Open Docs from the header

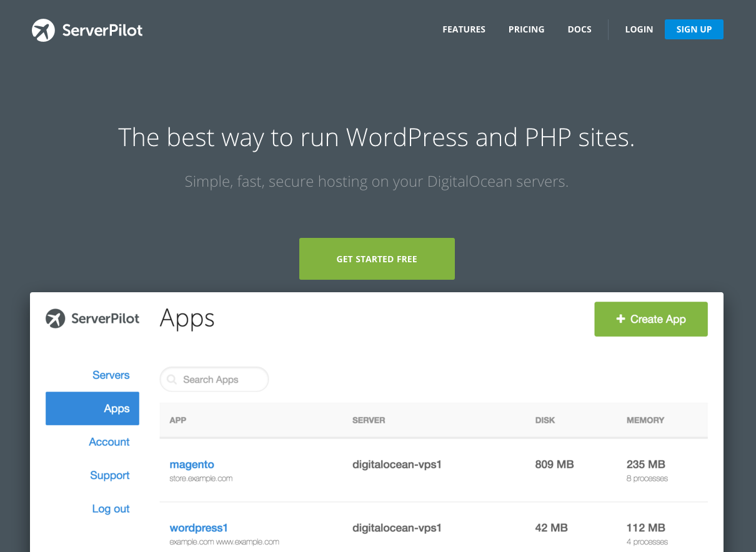click(579, 29)
